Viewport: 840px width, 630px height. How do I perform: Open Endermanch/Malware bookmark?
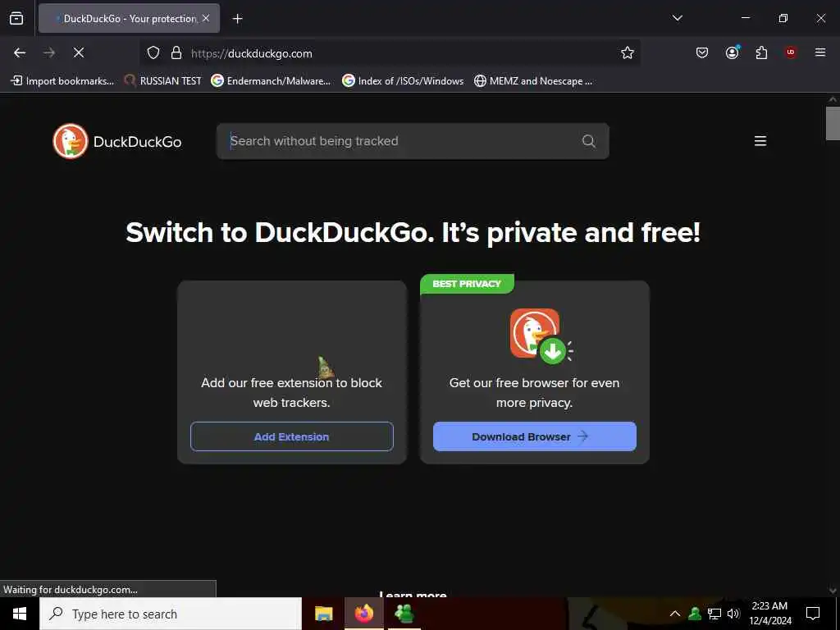click(271, 81)
